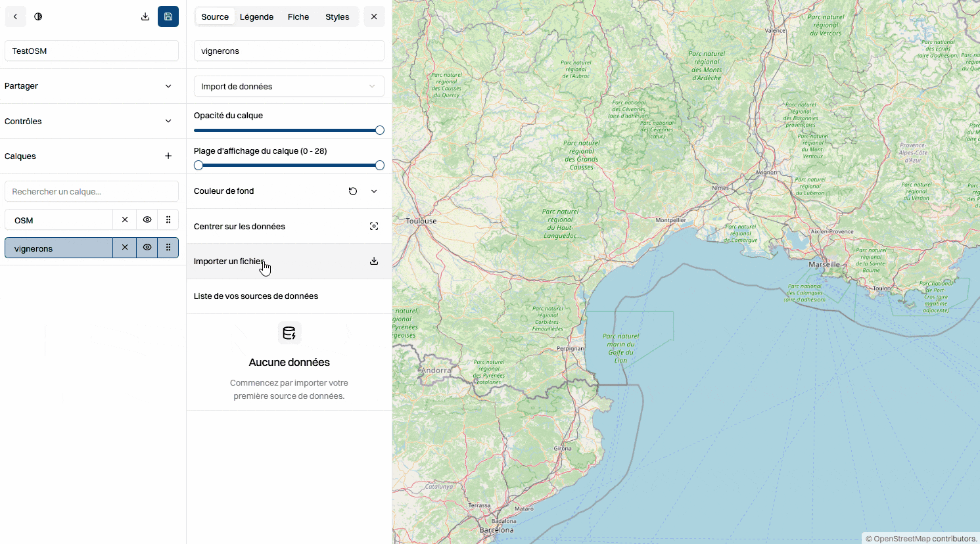Screen dimensions: 980x544
Task: Expand Couleur de fond options
Action: pyautogui.click(x=374, y=191)
